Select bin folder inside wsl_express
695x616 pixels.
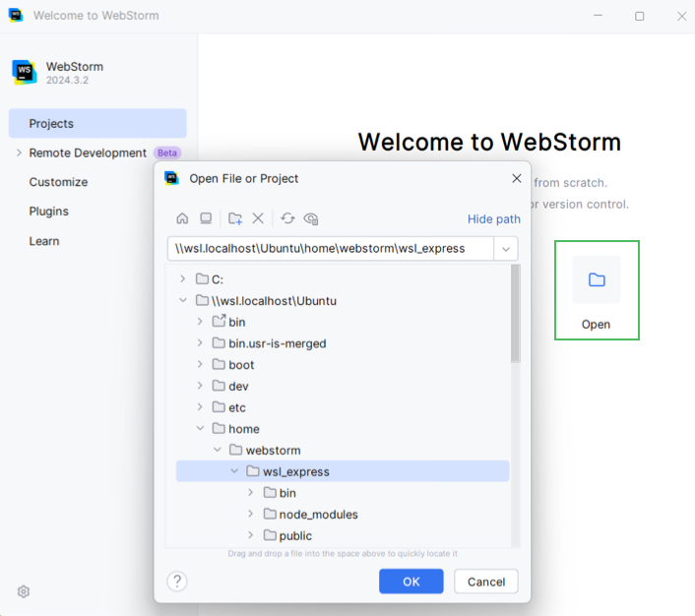(x=287, y=493)
